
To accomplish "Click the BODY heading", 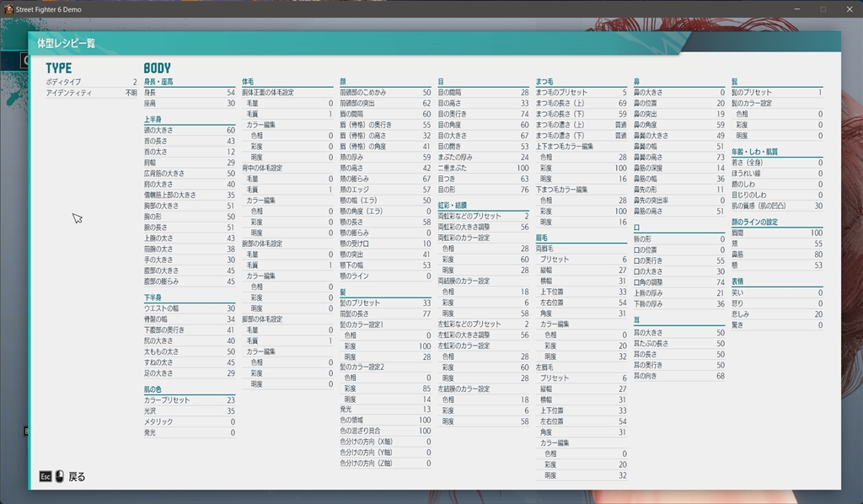I will click(x=158, y=68).
